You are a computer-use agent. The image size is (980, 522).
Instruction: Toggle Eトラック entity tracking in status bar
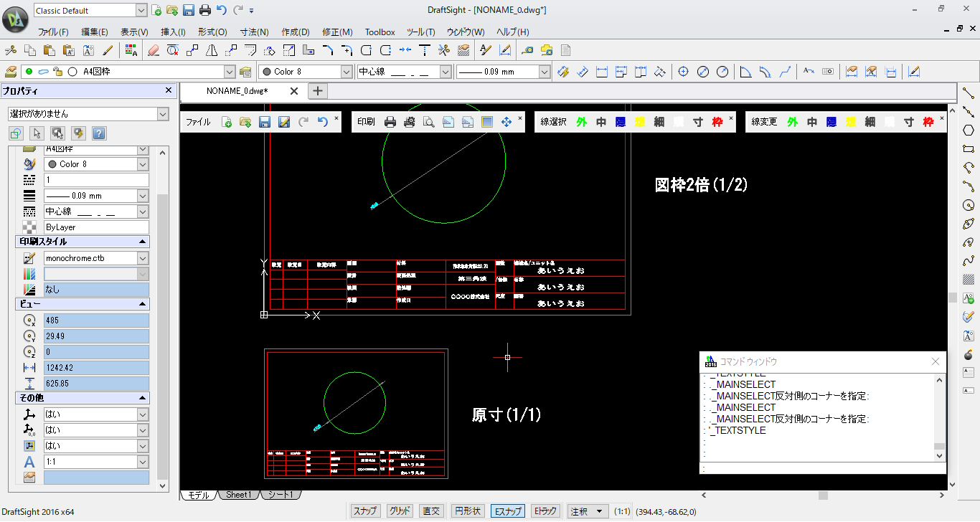pyautogui.click(x=545, y=511)
